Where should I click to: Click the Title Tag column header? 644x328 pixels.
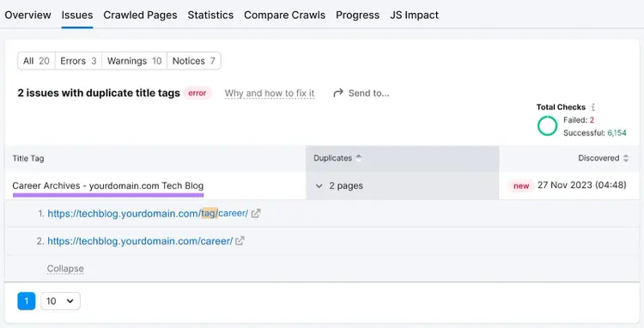pos(28,159)
